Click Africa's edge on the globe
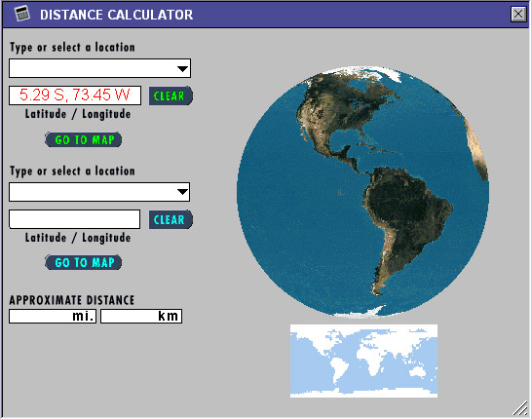This screenshot has width=532, height=419. (477, 149)
